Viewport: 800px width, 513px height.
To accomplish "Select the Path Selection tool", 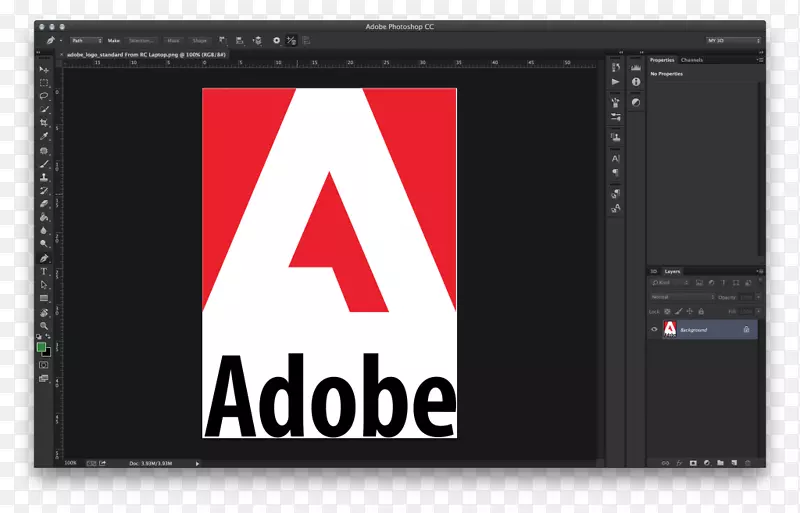I will [44, 285].
